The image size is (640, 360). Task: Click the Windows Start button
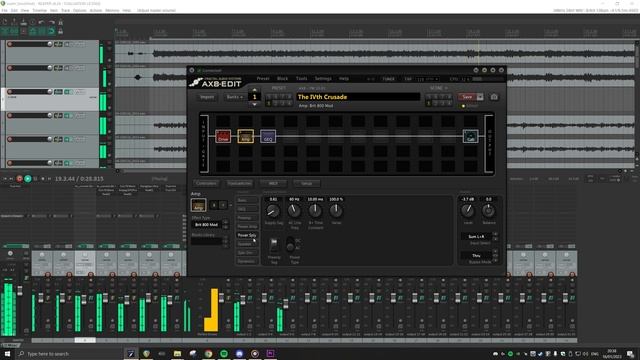[7, 353]
